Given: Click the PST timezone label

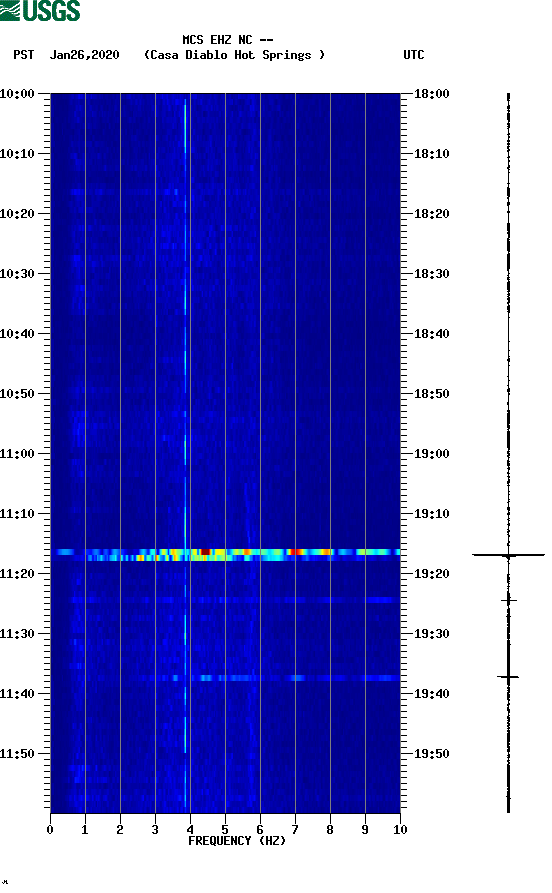Looking at the screenshot, I should coord(24,55).
